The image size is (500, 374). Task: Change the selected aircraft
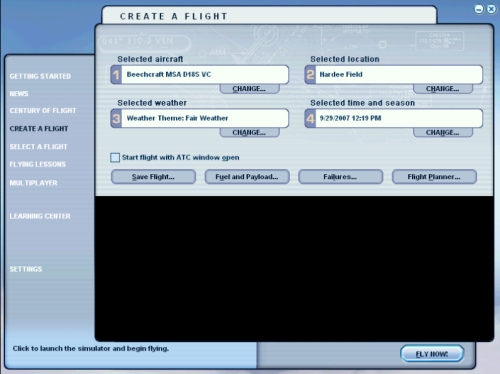249,89
